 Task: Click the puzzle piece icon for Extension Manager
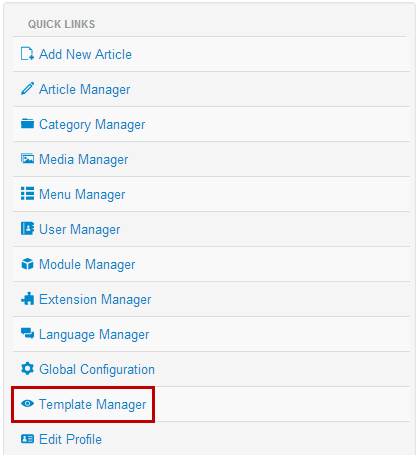pos(27,299)
